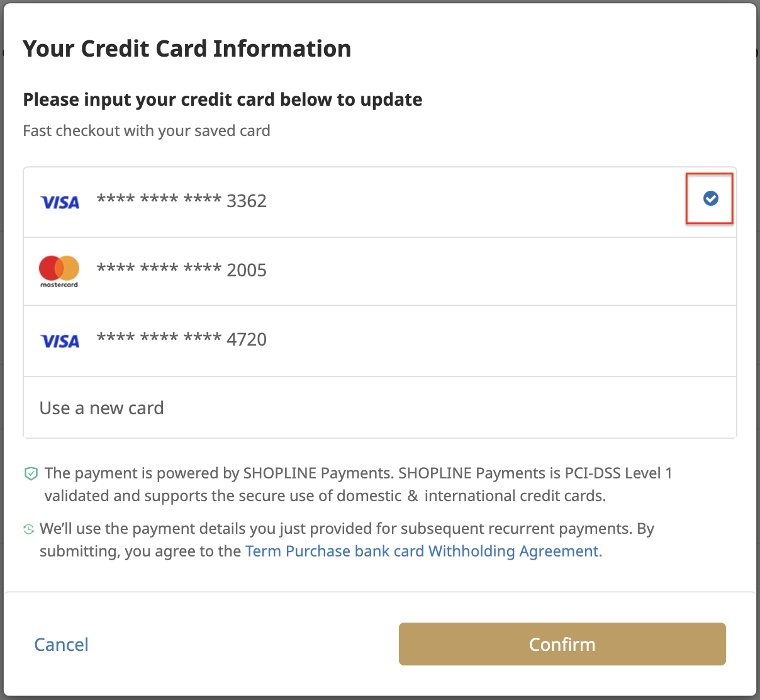This screenshot has width=760, height=700.
Task: Click the green shield security icon
Action: (31, 473)
